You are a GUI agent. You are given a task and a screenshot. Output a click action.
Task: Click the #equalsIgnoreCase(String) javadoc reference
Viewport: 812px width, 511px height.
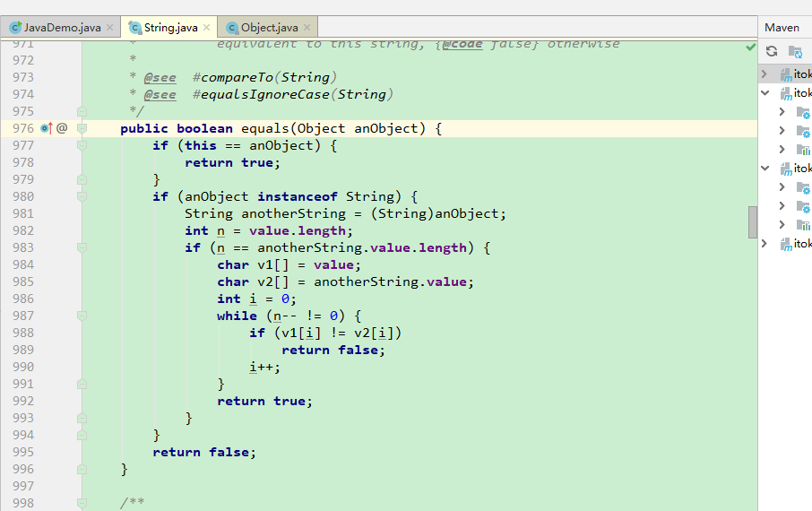(x=292, y=94)
